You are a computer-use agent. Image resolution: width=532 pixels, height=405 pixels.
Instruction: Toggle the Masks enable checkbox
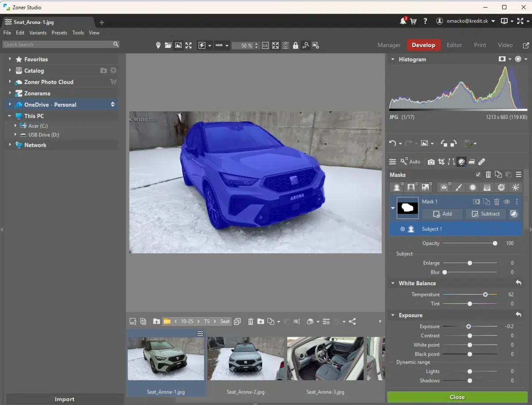[477, 175]
